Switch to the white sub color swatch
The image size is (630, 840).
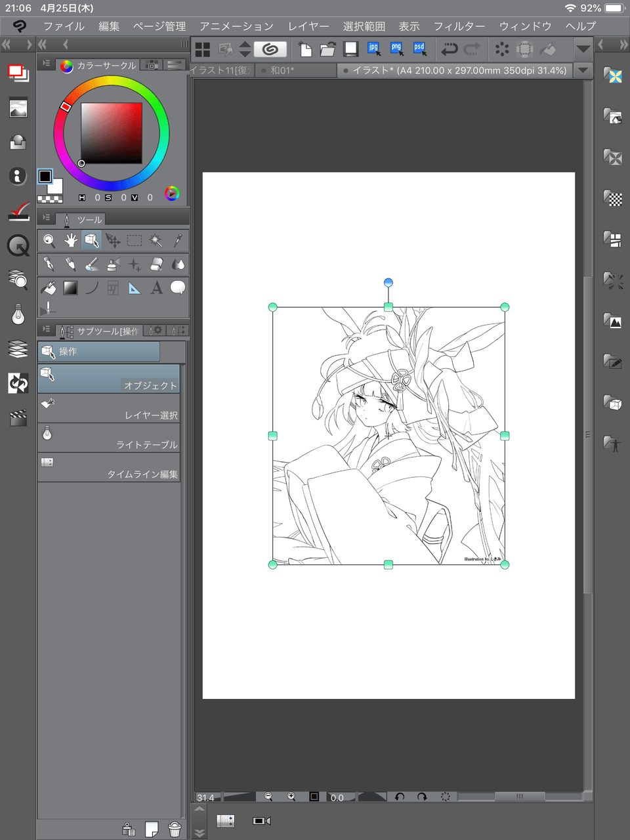point(56,186)
